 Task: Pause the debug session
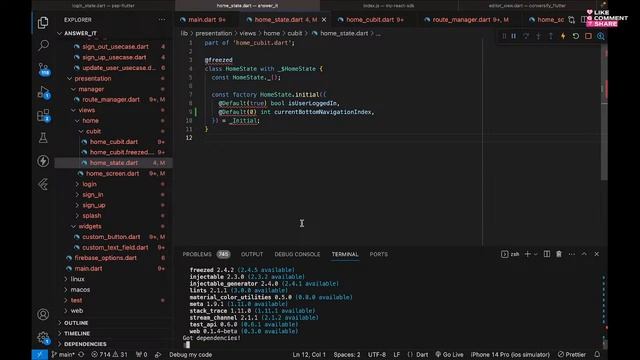(x=514, y=36)
